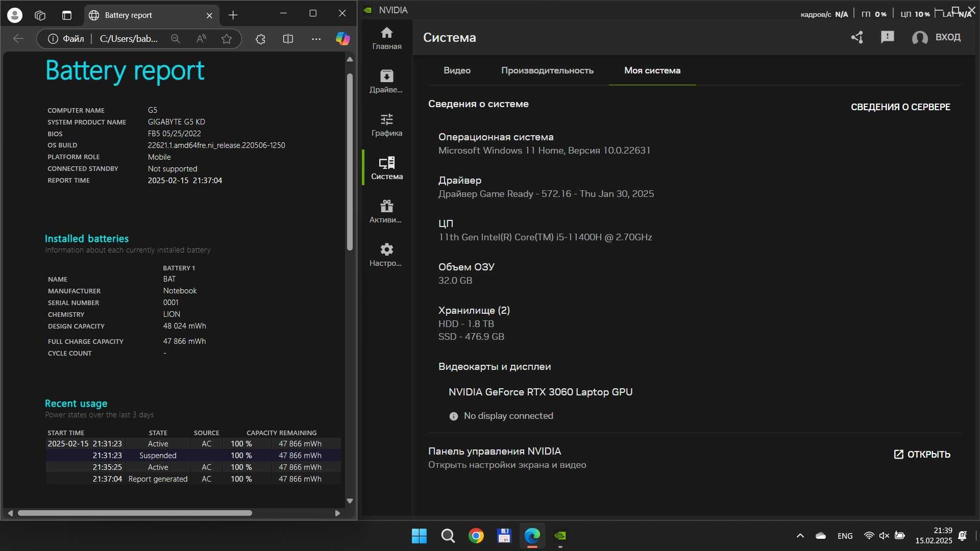Image resolution: width=980 pixels, height=551 pixels.
Task: Open Edge extensions puzzle icon
Action: [x=260, y=39]
